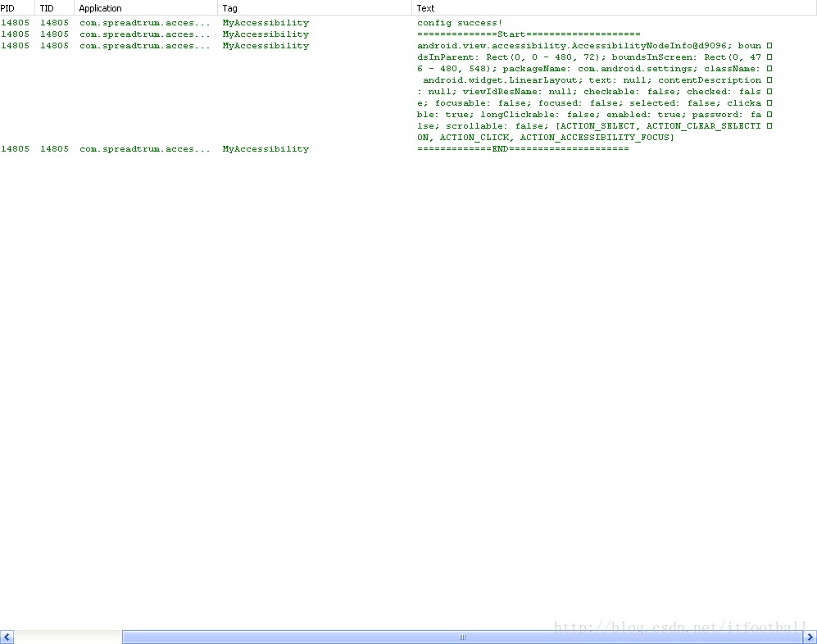Click the Tag column header
Screen dimensions: 817x644
click(x=314, y=8)
